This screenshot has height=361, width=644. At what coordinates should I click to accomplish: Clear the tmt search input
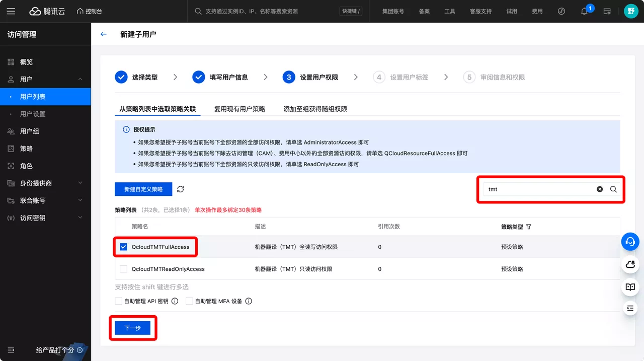coord(599,189)
